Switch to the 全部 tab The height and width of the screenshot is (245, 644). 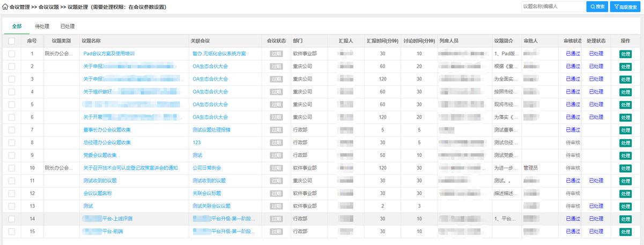(x=17, y=26)
